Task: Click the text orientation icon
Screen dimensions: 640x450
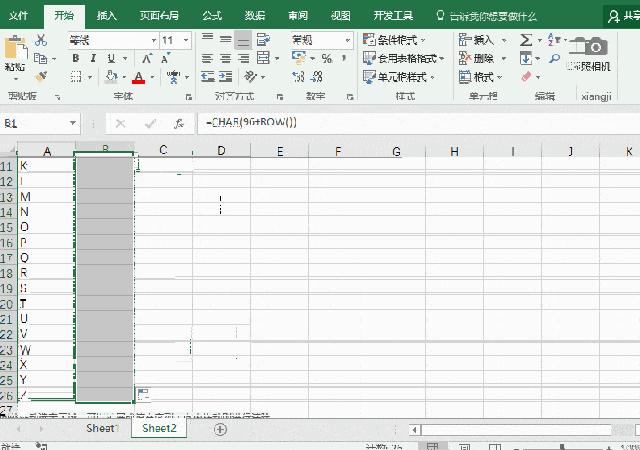Action: 250,76
